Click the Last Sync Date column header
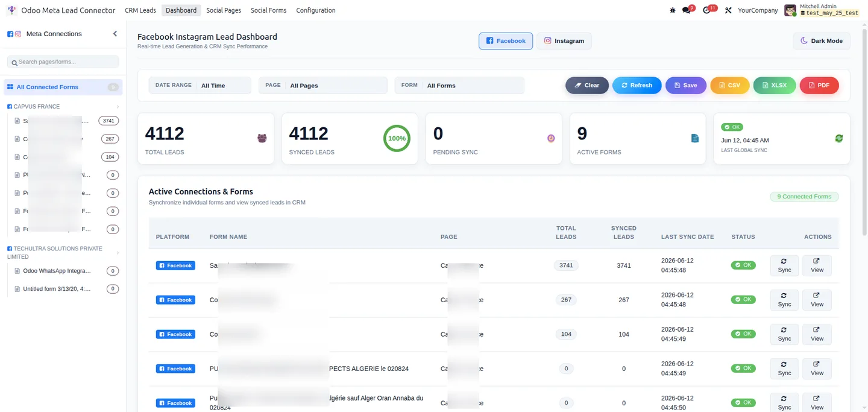The width and height of the screenshot is (868, 412). pyautogui.click(x=687, y=237)
